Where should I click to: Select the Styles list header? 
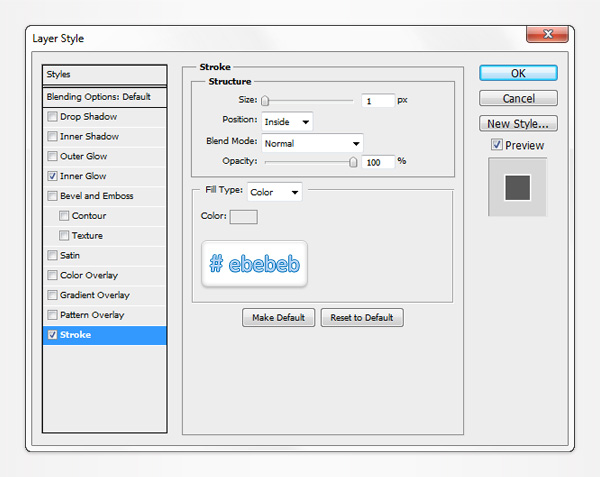click(x=104, y=74)
